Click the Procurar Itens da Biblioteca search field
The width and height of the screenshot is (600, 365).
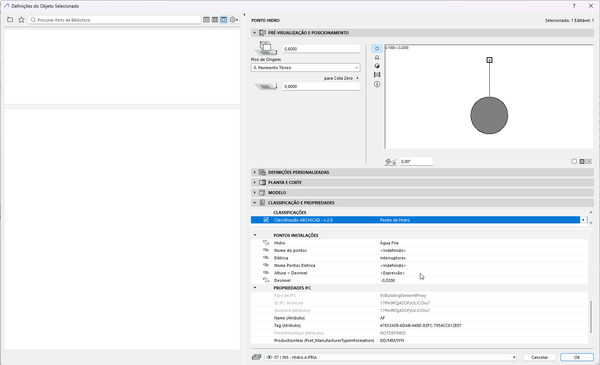click(115, 20)
